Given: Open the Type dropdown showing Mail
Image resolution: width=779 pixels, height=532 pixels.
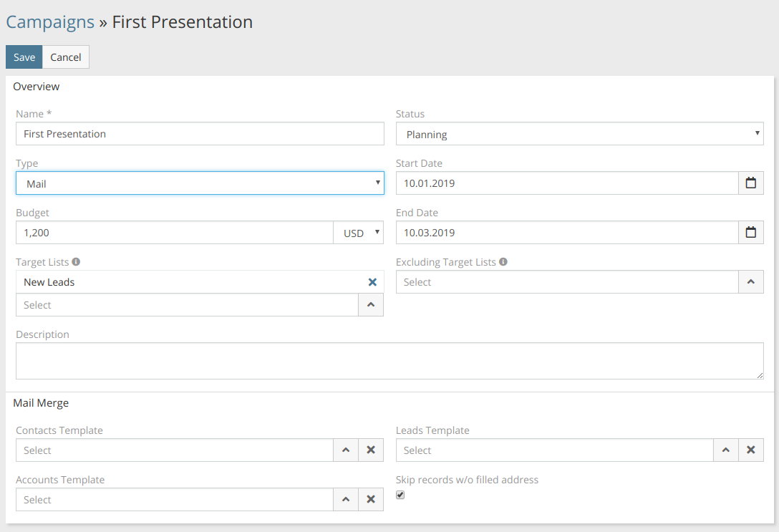Looking at the screenshot, I should pyautogui.click(x=200, y=183).
